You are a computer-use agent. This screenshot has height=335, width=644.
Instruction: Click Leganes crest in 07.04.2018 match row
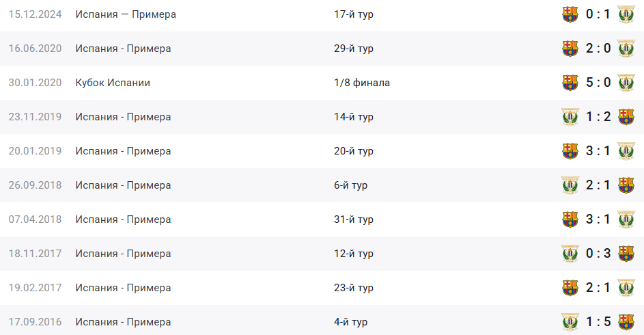(626, 219)
